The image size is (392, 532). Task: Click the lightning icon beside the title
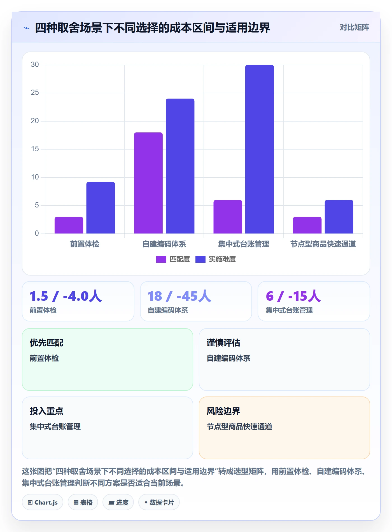(x=27, y=28)
